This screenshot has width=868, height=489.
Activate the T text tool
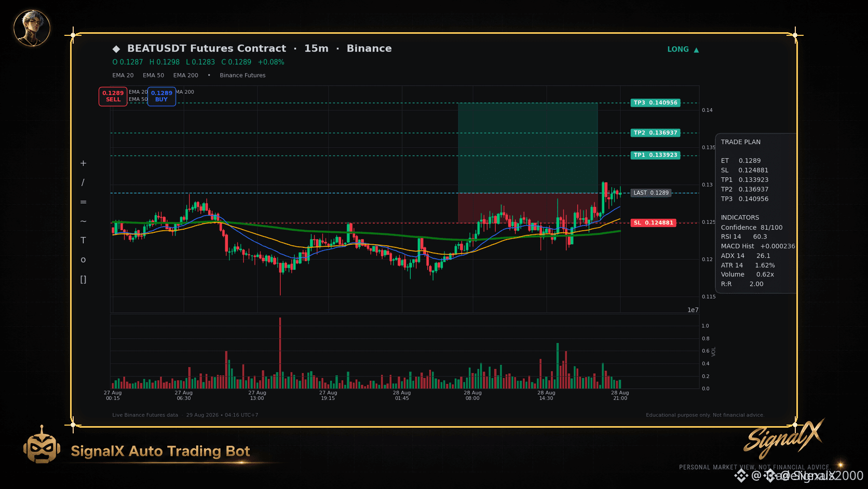(x=83, y=240)
